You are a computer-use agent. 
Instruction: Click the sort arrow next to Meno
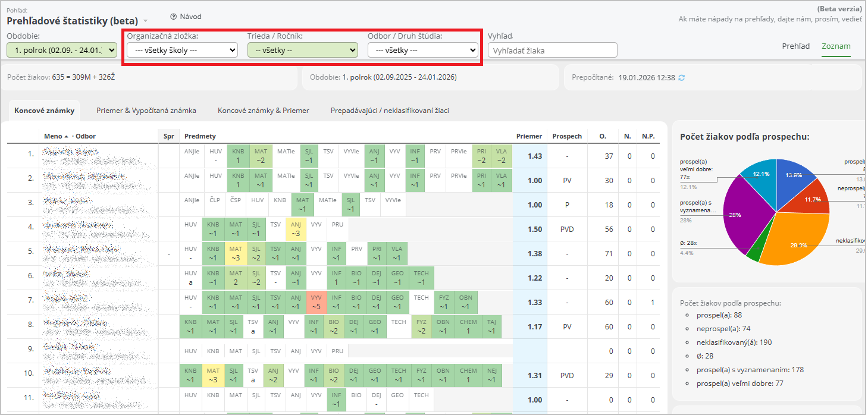point(66,137)
